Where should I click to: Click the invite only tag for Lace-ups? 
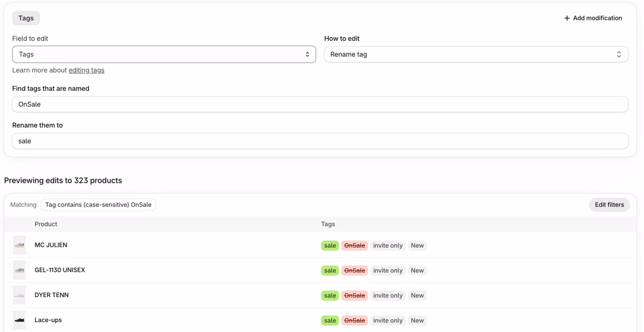click(388, 321)
